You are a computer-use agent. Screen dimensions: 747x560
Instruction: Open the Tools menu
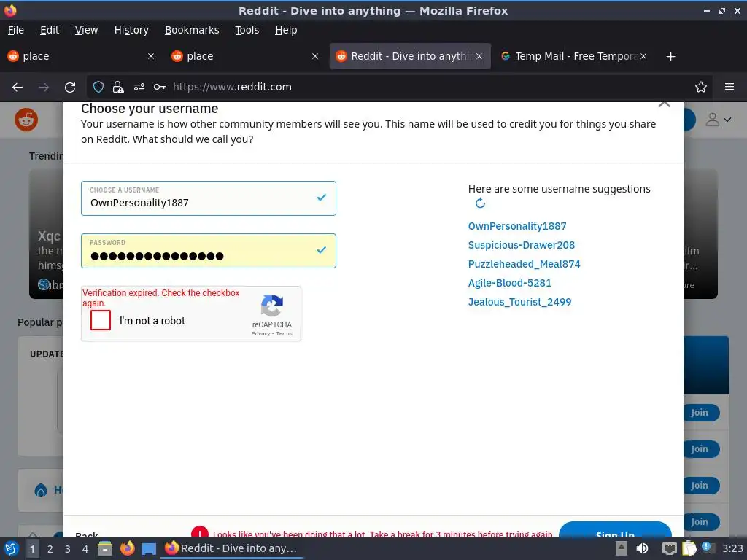[x=247, y=30]
